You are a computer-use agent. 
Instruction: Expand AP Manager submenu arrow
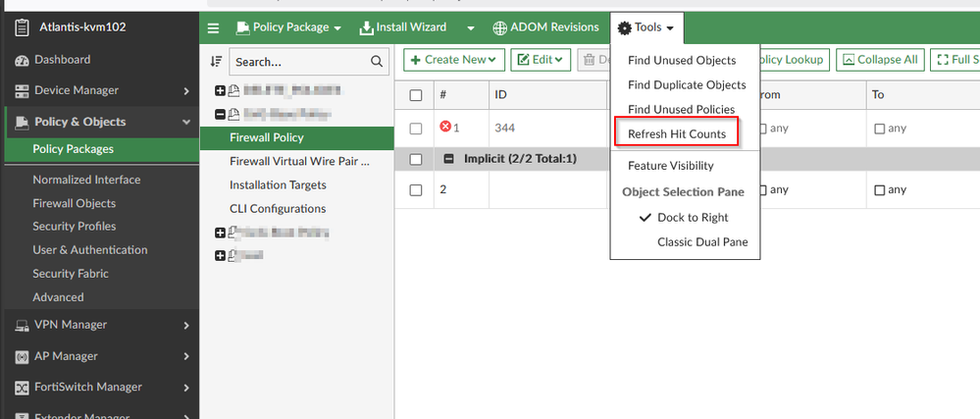coord(186,356)
